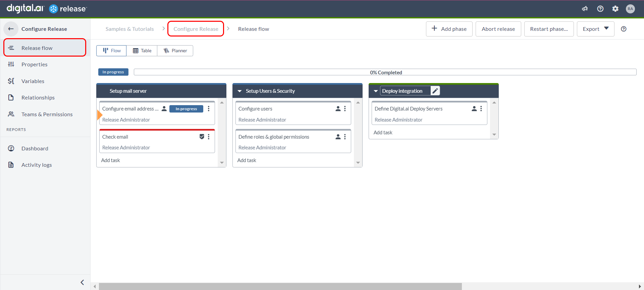This screenshot has width=644, height=290.
Task: Click the back arrow next to Configure Release
Action: point(11,29)
